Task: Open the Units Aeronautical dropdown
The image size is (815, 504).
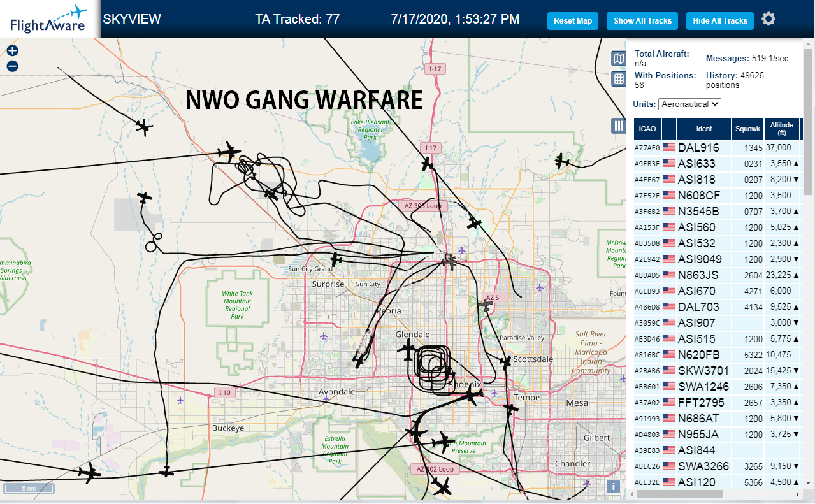Action: pyautogui.click(x=689, y=104)
